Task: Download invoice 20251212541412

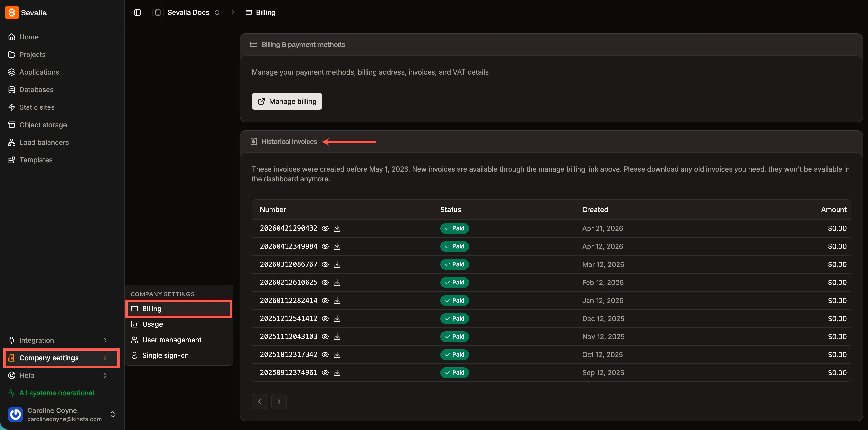Action: [x=337, y=318]
